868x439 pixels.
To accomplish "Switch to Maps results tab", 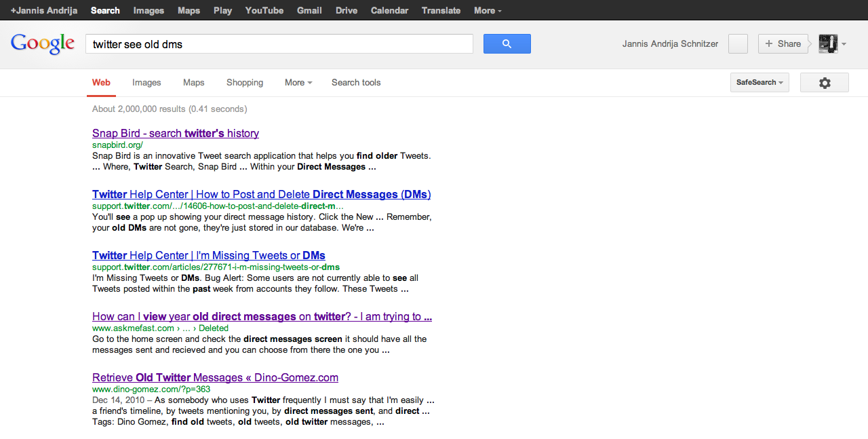I will tap(193, 83).
